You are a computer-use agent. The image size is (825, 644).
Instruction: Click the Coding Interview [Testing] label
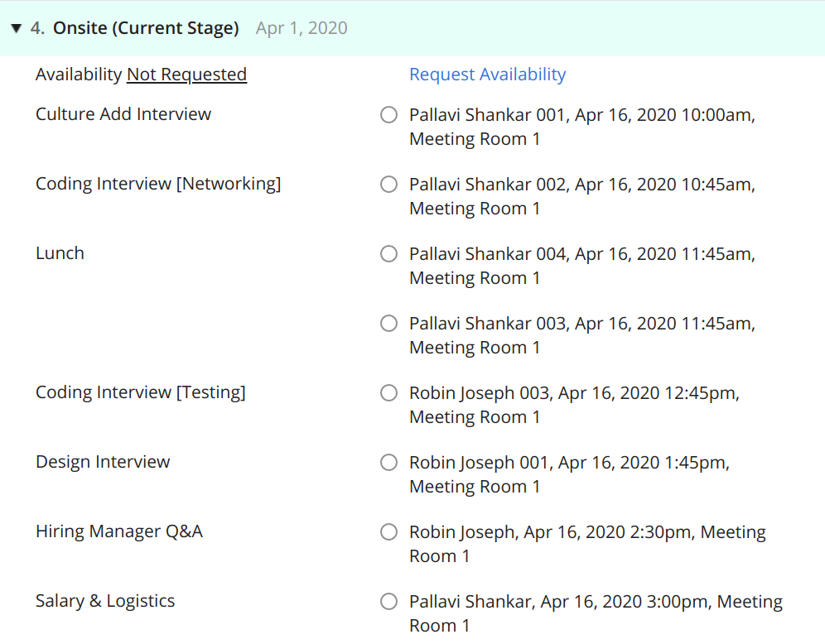click(x=141, y=392)
